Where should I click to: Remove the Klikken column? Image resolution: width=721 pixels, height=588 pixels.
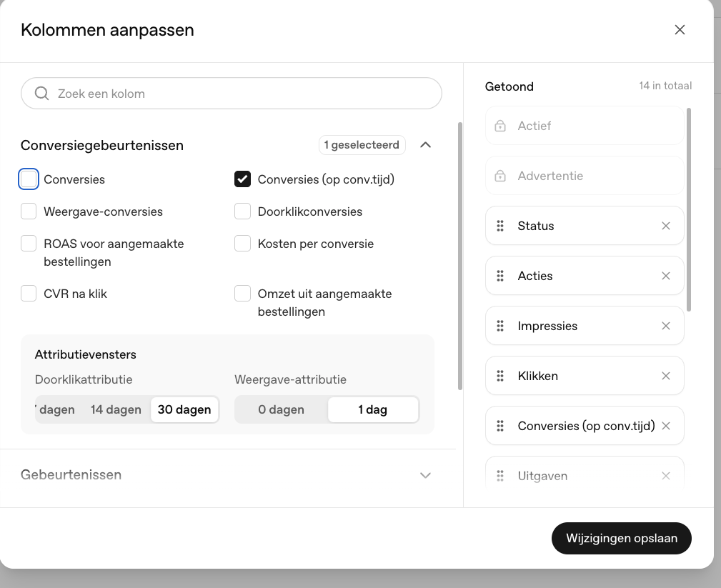click(x=666, y=376)
